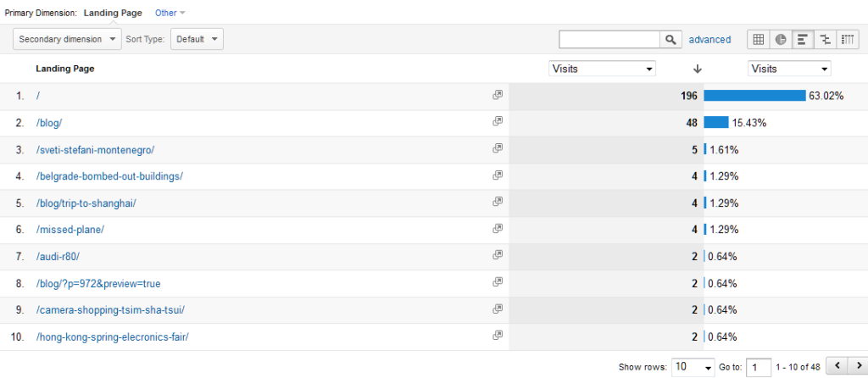This screenshot has width=868, height=378.
Task: Go to the next page of results
Action: point(858,366)
